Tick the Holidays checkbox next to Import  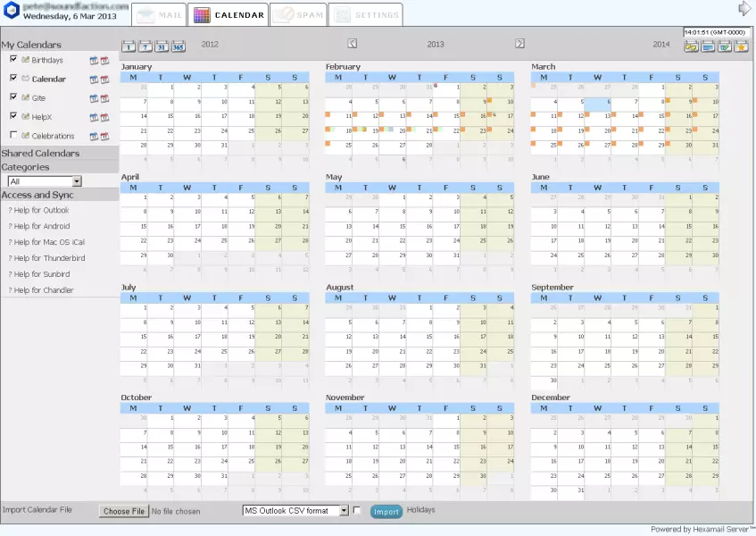(x=358, y=511)
